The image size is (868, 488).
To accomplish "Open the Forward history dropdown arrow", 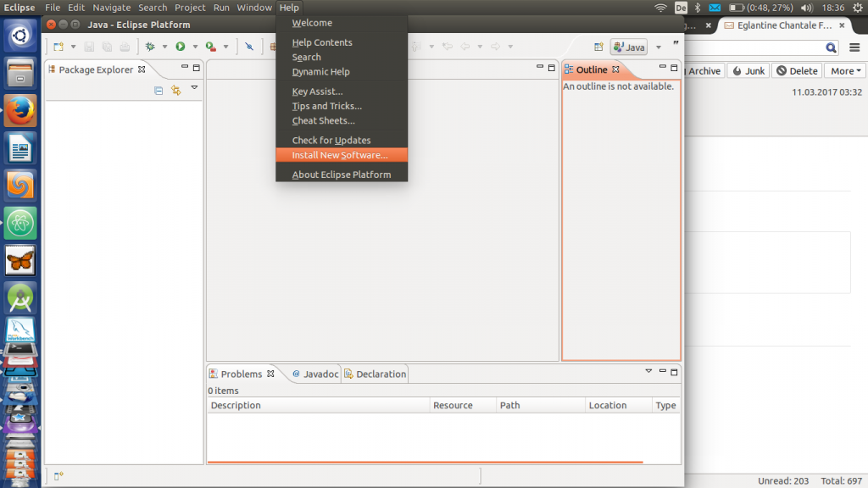I will click(x=510, y=47).
